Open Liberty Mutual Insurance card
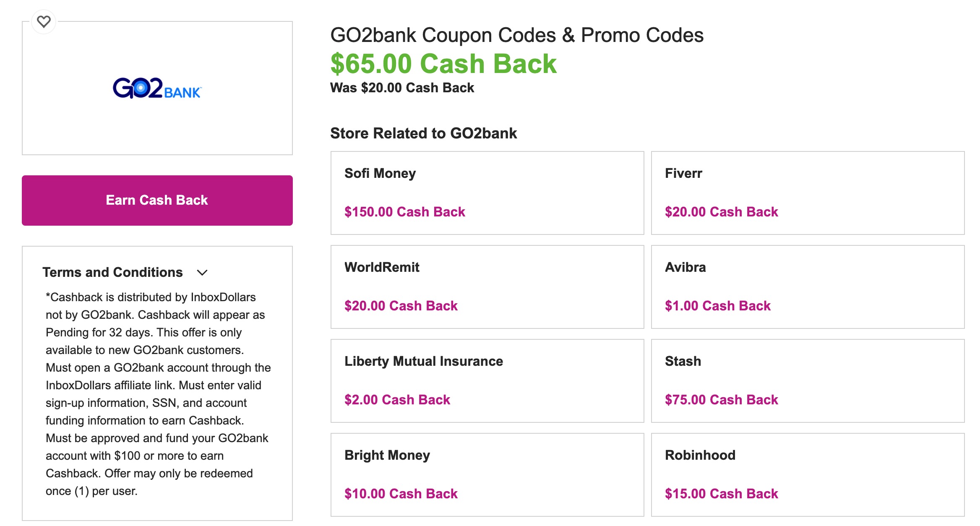 tap(487, 381)
